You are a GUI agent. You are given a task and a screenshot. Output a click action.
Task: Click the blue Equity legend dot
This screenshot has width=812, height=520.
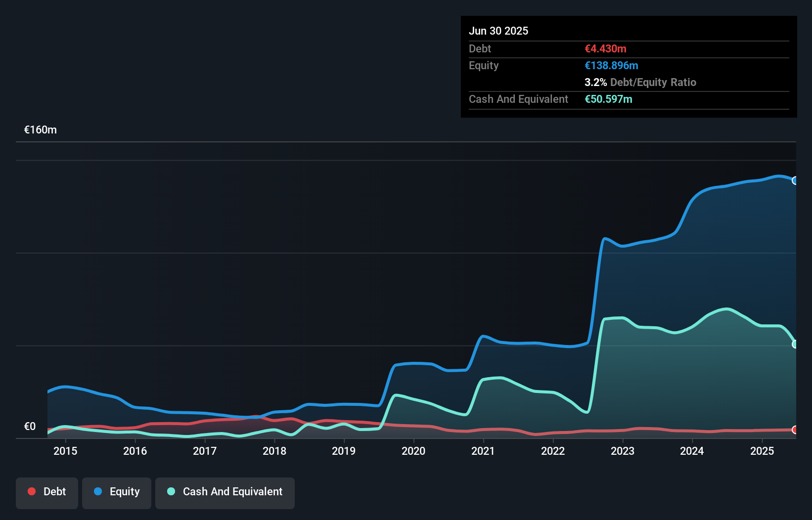98,491
